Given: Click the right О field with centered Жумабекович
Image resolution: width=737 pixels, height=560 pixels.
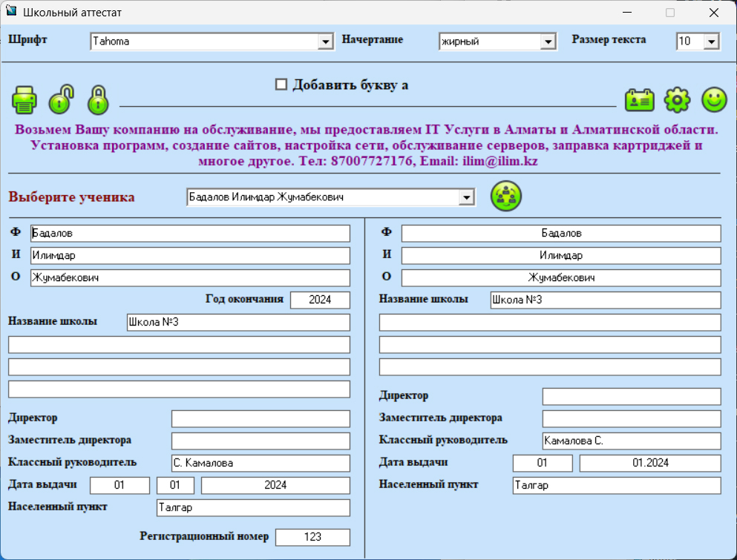Looking at the screenshot, I should (561, 277).
